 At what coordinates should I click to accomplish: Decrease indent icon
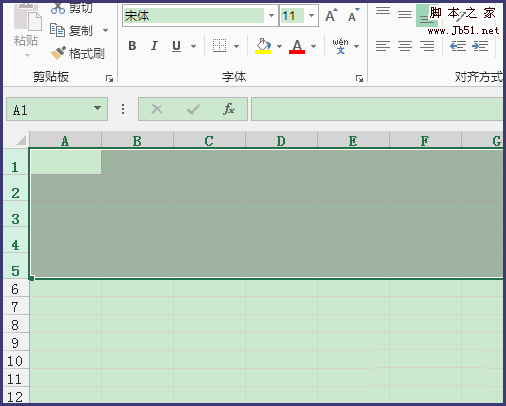[x=458, y=46]
